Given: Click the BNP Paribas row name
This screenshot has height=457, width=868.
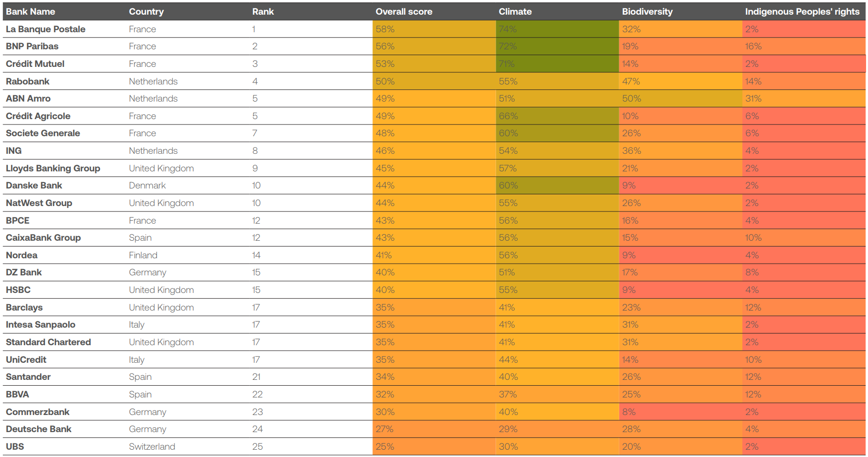Looking at the screenshot, I should (32, 46).
